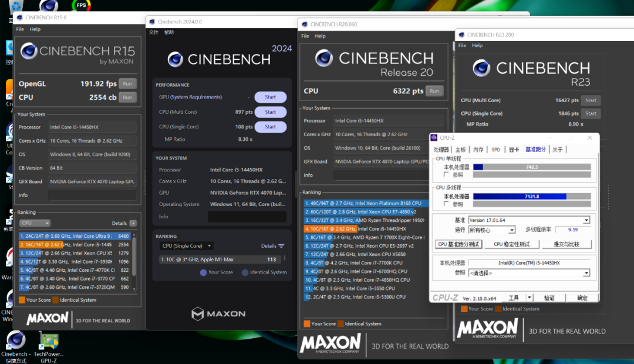Image resolution: width=634 pixels, height=364 pixels.
Task: Click the sphere logo in Cinebench Release 20 header
Action: tap(324, 58)
